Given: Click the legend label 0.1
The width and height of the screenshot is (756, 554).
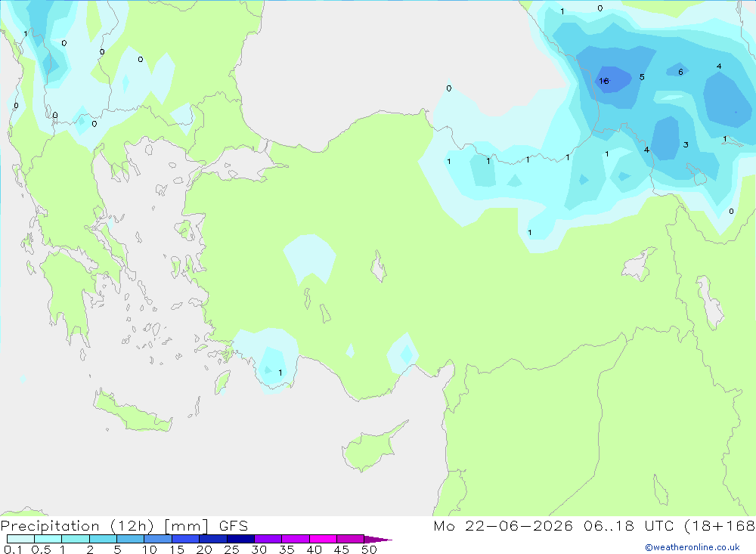Looking at the screenshot, I should tap(13, 549).
